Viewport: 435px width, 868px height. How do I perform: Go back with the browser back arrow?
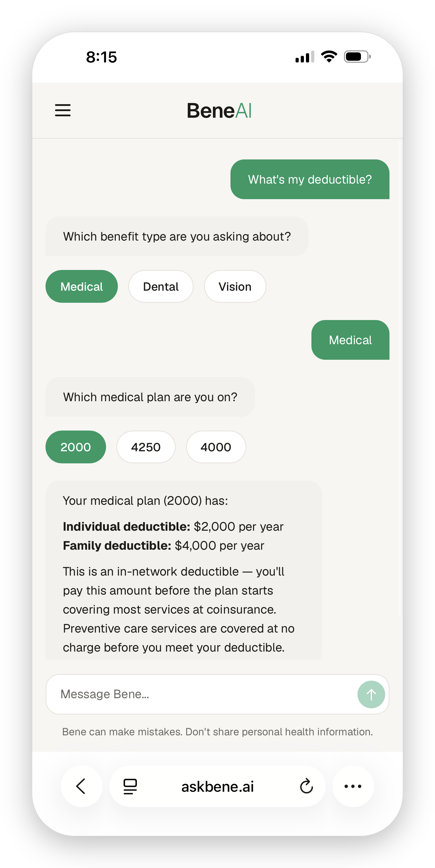tap(81, 786)
